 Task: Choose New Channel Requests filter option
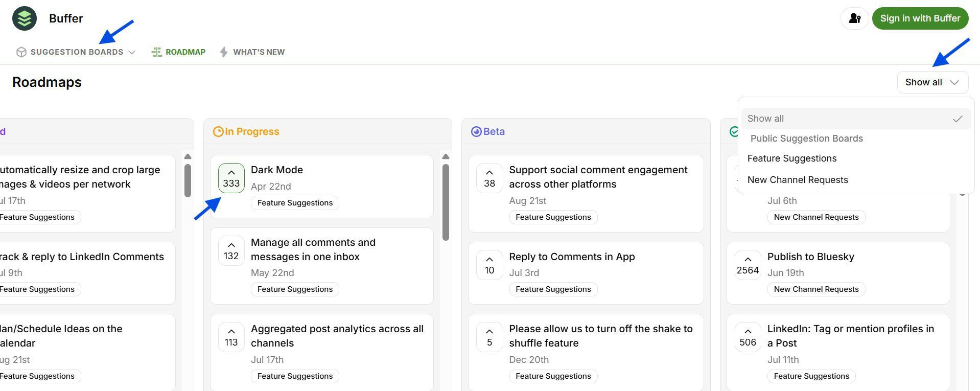tap(797, 180)
